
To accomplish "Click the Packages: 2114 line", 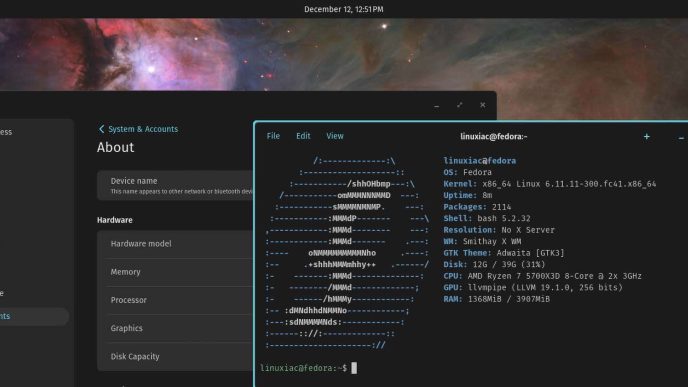I will pos(477,207).
